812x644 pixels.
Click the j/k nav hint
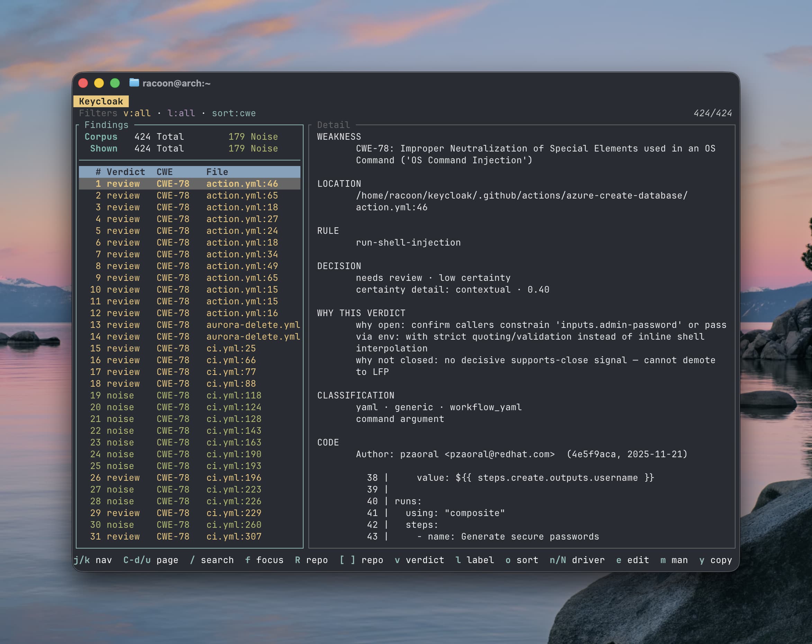tap(93, 560)
